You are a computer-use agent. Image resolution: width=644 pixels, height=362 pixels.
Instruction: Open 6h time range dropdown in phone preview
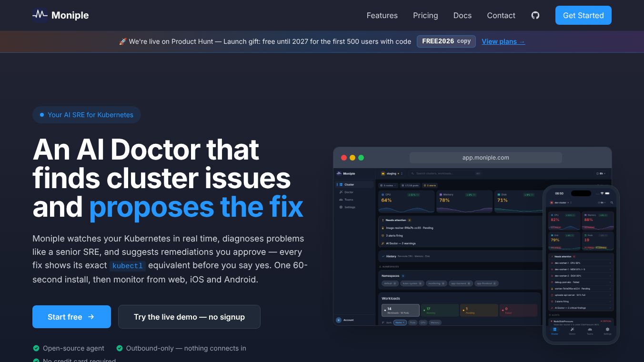pyautogui.click(x=602, y=202)
